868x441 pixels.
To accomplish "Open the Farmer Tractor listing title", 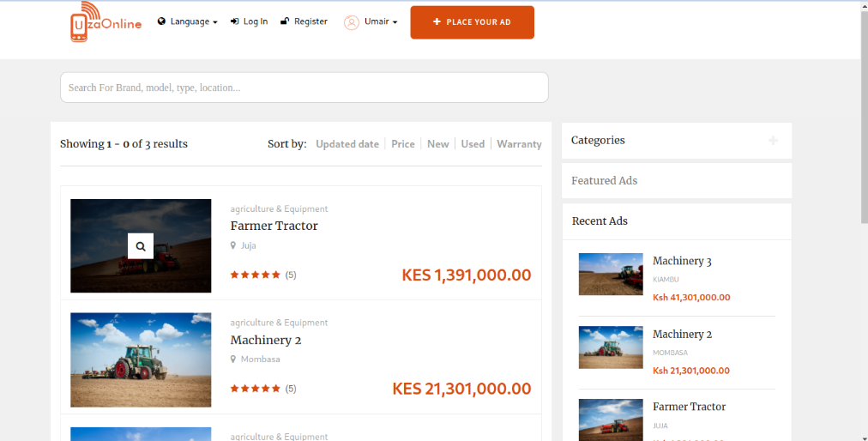I will [274, 226].
